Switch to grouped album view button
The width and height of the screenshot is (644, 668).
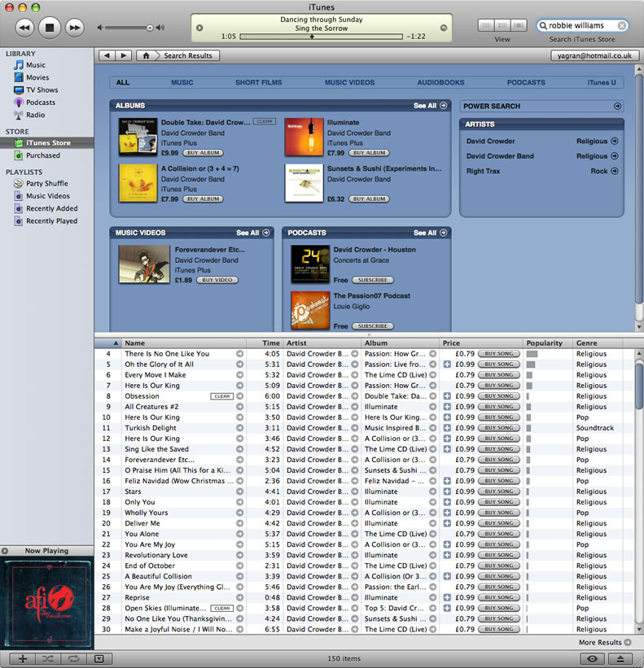pos(502,25)
